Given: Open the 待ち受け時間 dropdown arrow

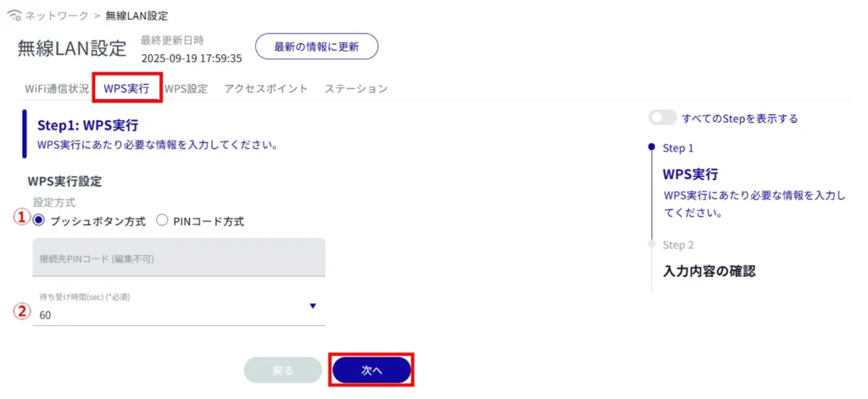Looking at the screenshot, I should click(x=313, y=307).
